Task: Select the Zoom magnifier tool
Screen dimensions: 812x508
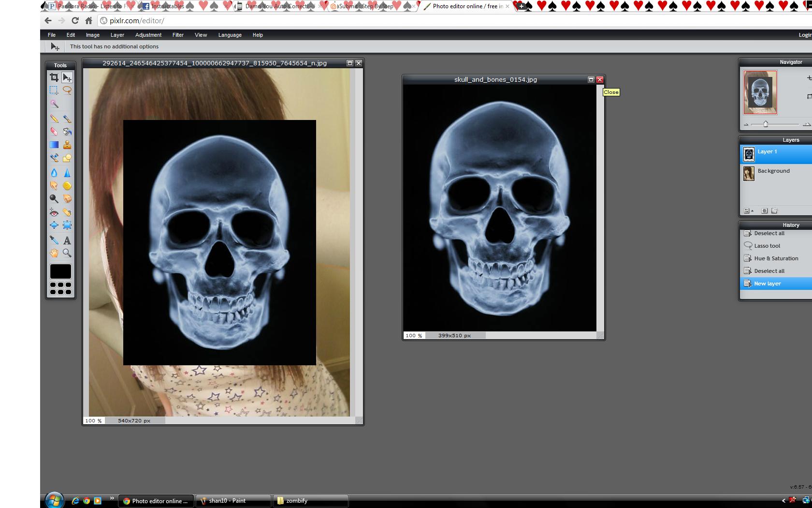Action: pyautogui.click(x=67, y=253)
